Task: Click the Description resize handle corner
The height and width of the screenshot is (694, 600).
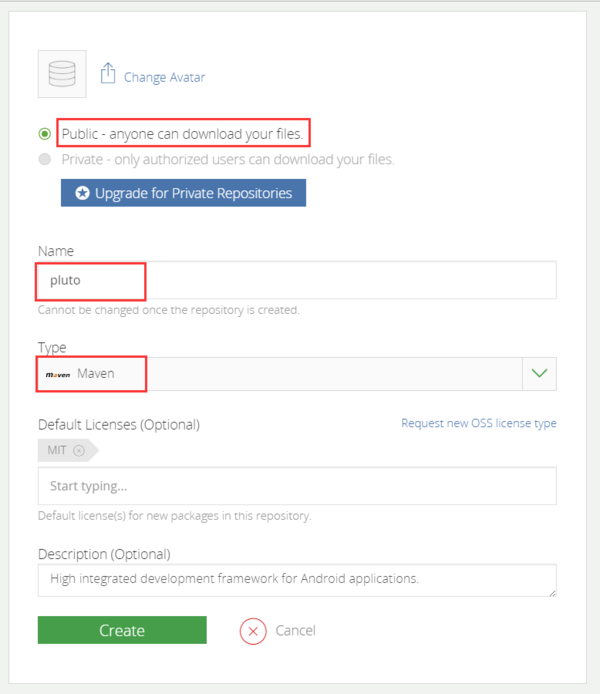Action: point(551,592)
